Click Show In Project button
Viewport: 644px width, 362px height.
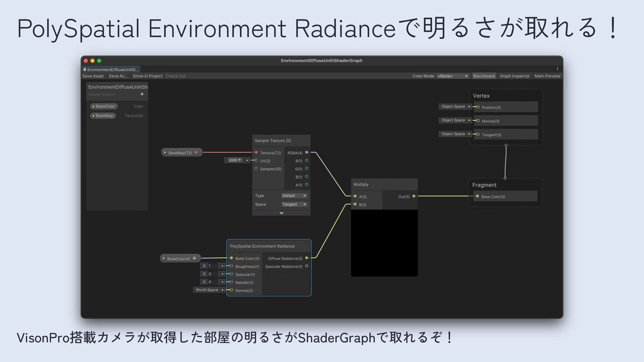pos(147,76)
